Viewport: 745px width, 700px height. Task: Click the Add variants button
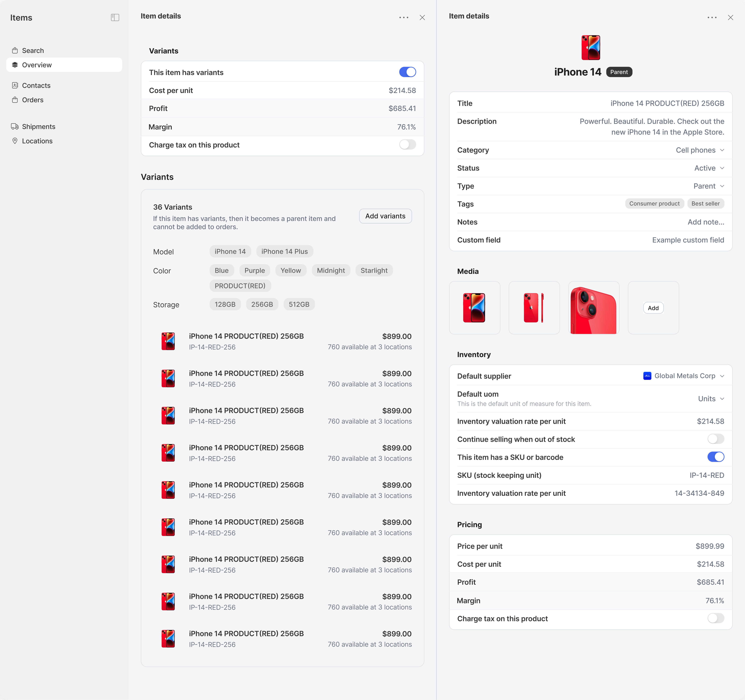coord(385,216)
